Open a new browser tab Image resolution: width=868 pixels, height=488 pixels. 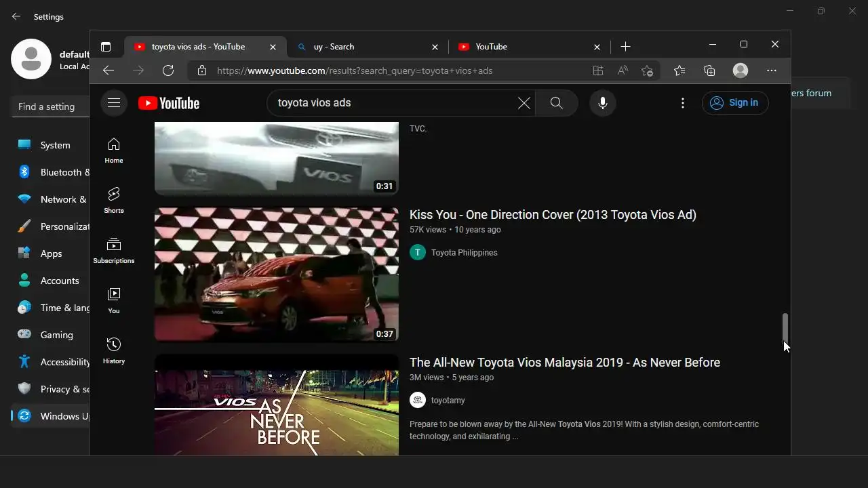coord(625,47)
